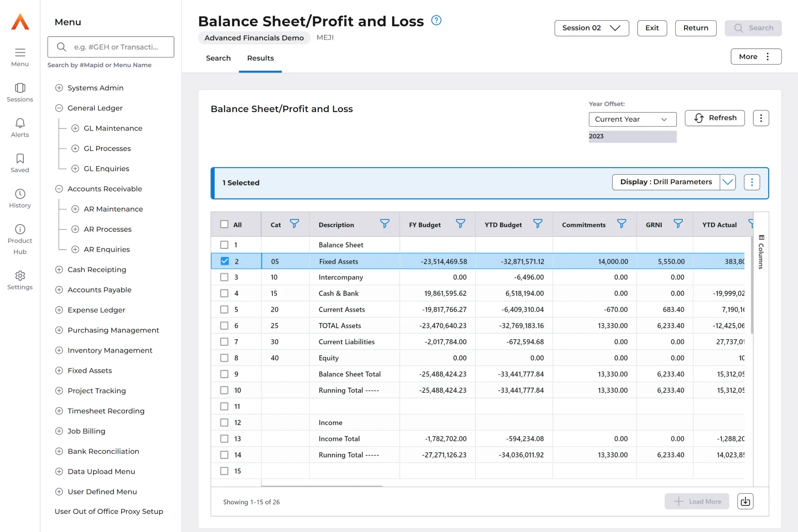Filter the Description column

(384, 224)
